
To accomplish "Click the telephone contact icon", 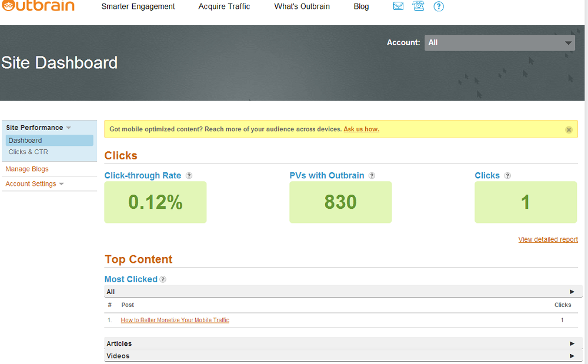I will (418, 6).
